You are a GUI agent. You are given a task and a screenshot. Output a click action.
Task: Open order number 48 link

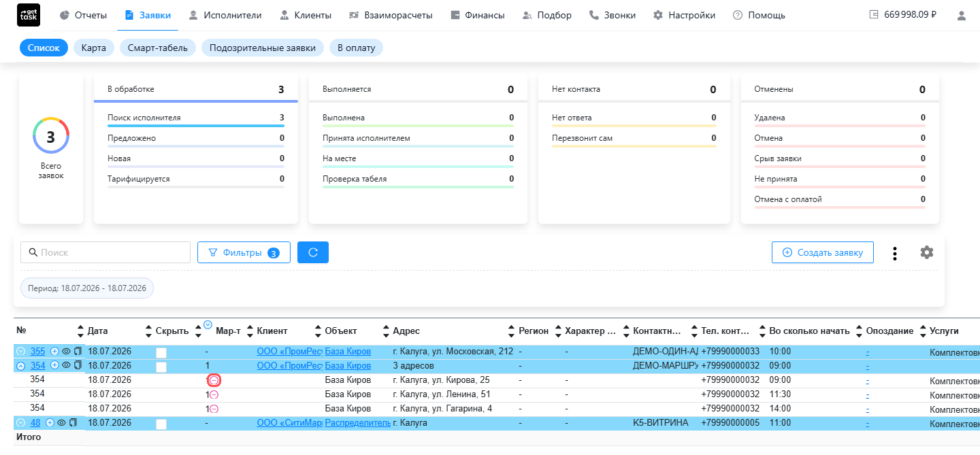pos(35,423)
